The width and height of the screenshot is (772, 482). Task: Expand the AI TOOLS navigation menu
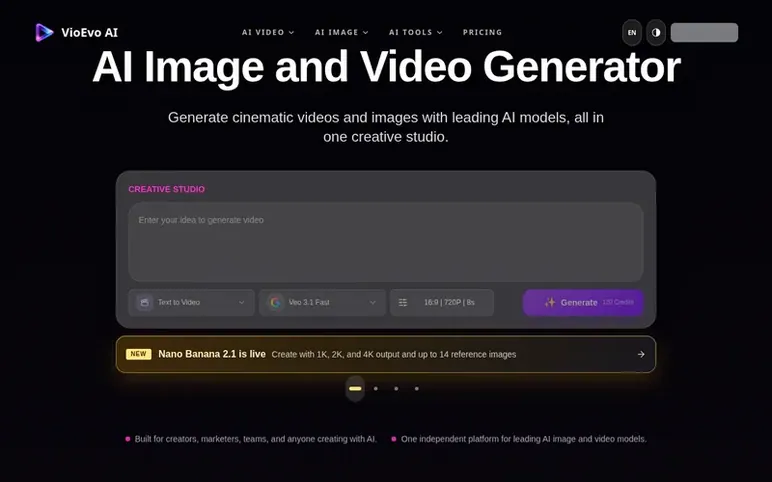[x=416, y=32]
